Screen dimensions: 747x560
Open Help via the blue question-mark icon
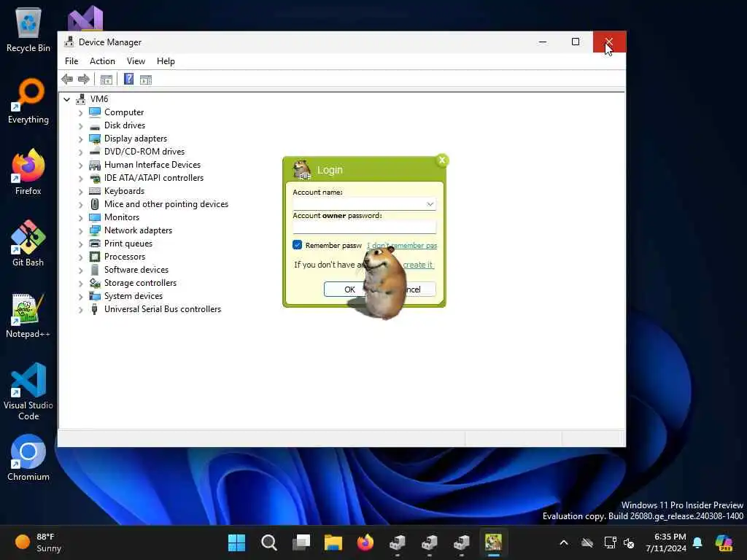point(128,79)
